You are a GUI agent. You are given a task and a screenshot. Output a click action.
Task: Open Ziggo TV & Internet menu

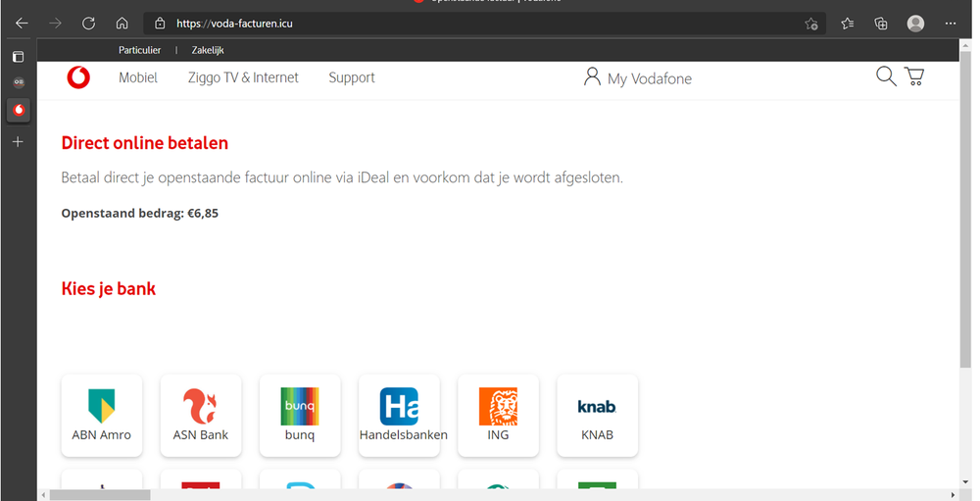point(243,77)
